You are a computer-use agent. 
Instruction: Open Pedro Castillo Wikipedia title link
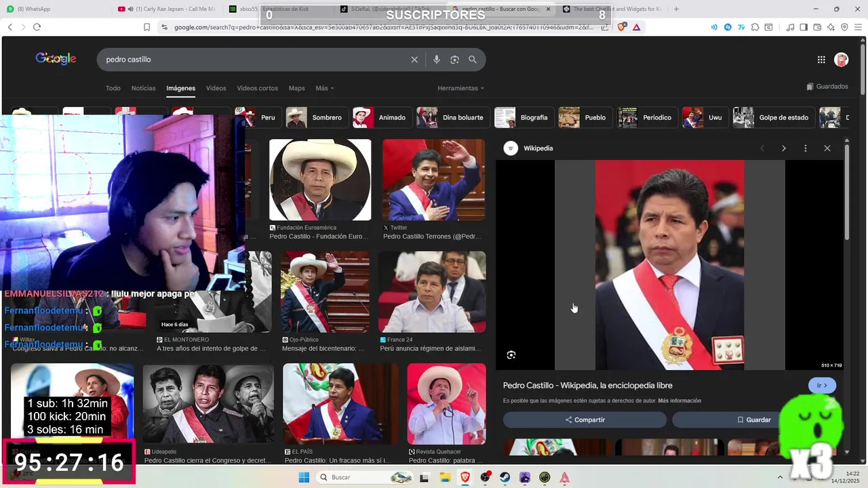pyautogui.click(x=588, y=385)
